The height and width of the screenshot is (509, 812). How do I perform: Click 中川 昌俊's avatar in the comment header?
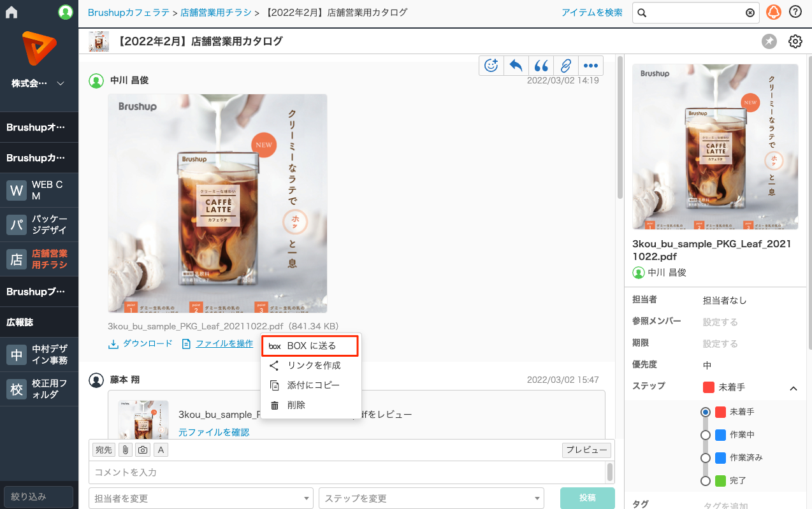pyautogui.click(x=96, y=81)
